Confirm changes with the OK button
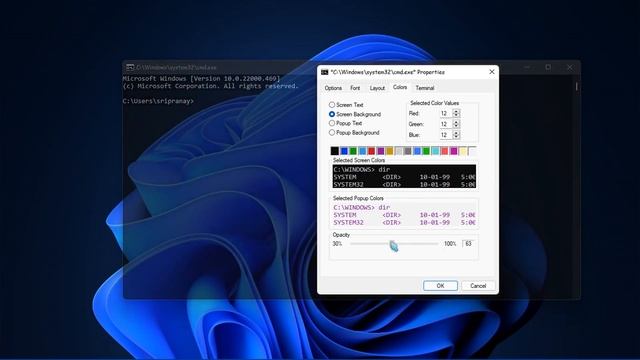This screenshot has width=640, height=360. pyautogui.click(x=440, y=286)
